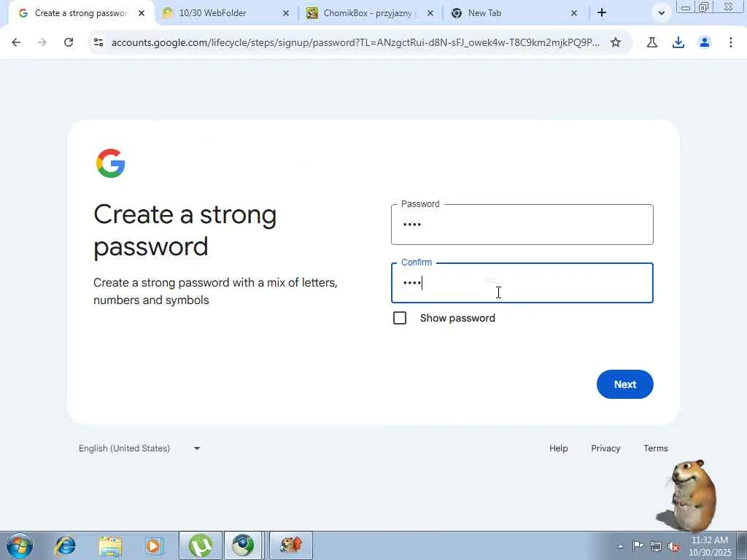
Task: Expand the tab search dropdown arrow
Action: [661, 13]
